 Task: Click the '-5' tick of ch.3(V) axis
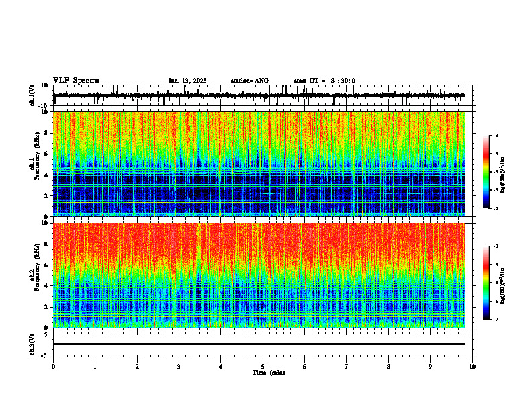(x=45, y=355)
